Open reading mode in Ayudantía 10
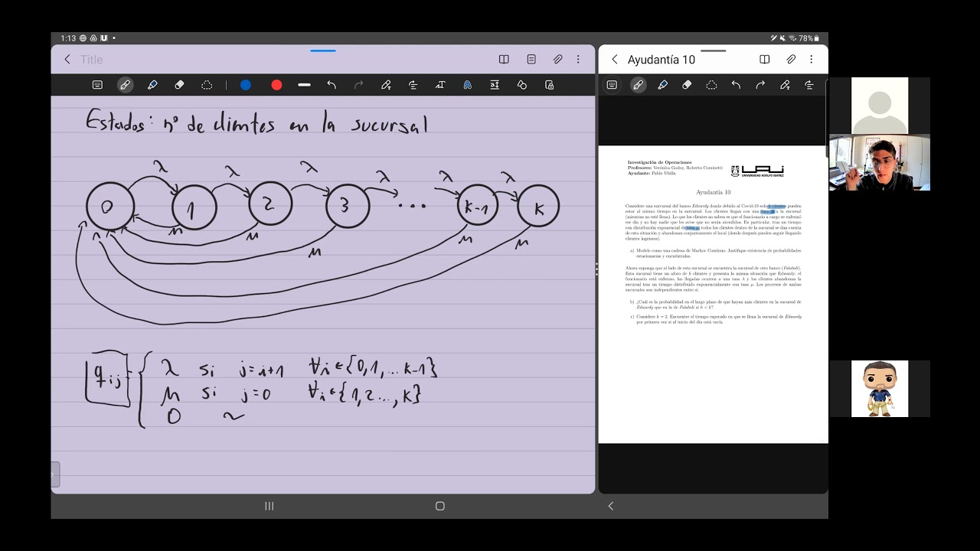The height and width of the screenshot is (551, 980). click(x=764, y=59)
